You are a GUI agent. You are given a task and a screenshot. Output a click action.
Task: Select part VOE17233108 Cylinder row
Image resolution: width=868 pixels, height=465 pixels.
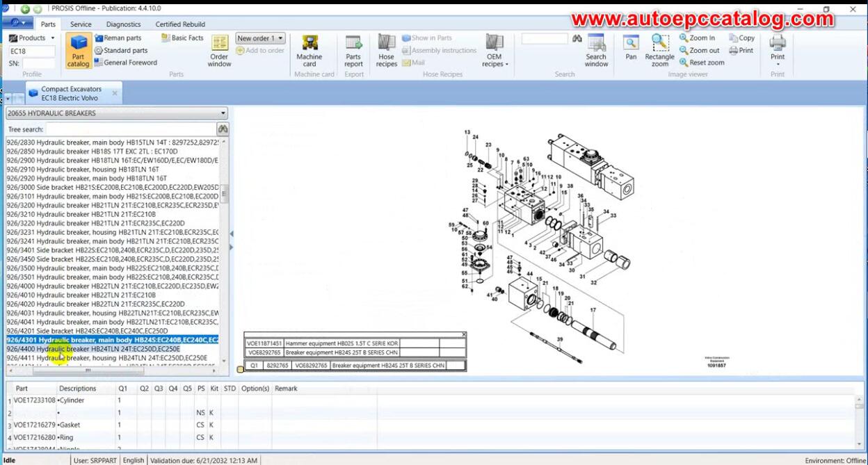point(431,400)
